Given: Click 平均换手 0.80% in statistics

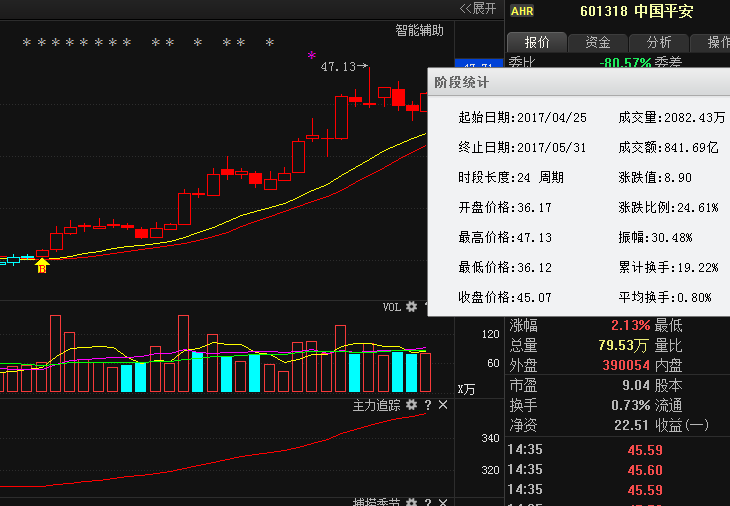Looking at the screenshot, I should coord(665,297).
